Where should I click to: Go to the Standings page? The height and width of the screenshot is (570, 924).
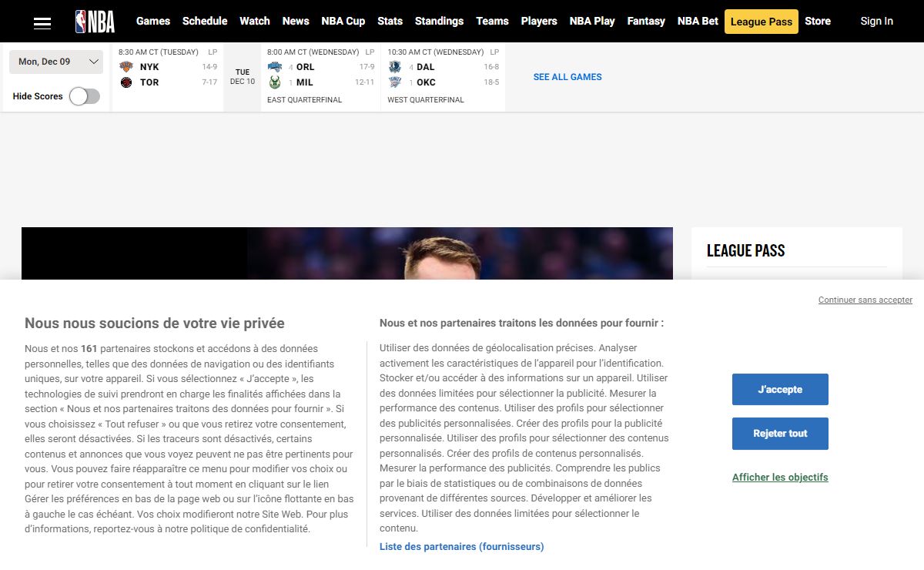point(439,21)
